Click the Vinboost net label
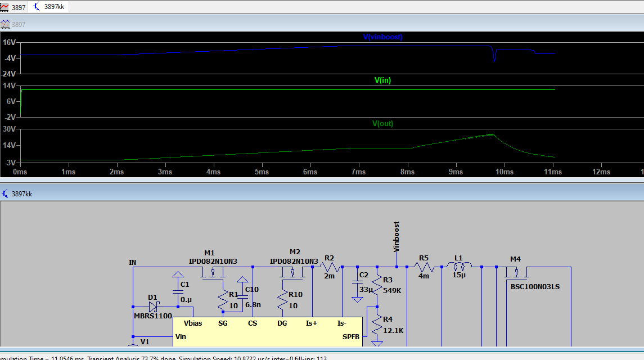 click(x=397, y=236)
